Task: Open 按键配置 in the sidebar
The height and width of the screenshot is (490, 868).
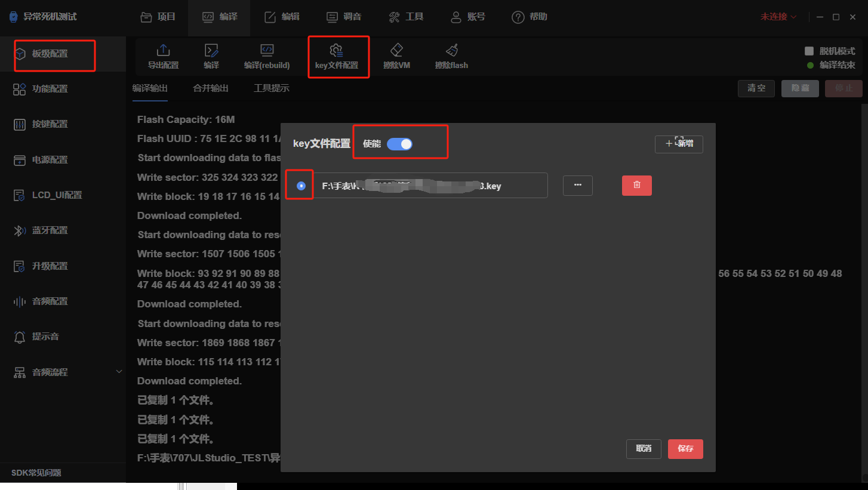Action: (63, 124)
